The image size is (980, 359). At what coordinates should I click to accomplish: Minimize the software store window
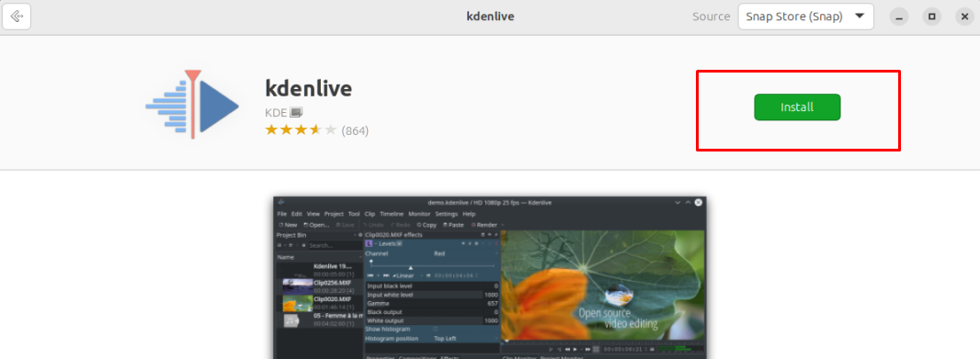point(899,17)
